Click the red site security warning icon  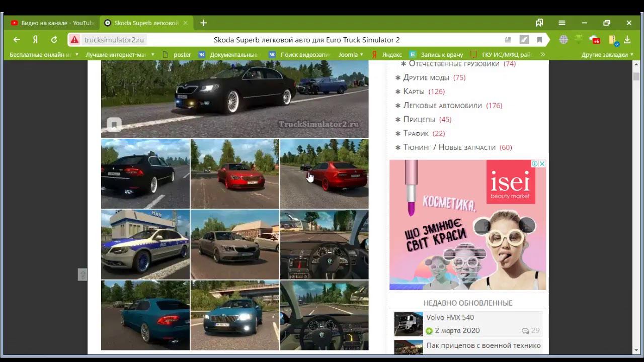pyautogui.click(x=74, y=40)
